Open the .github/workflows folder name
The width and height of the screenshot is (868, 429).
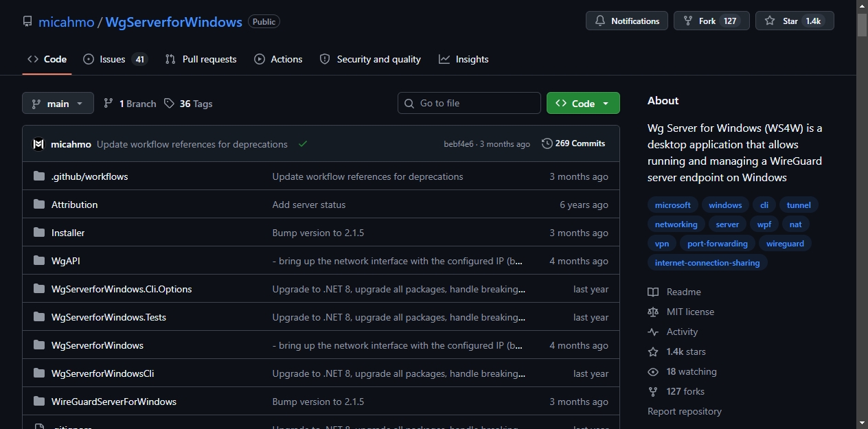pos(89,176)
